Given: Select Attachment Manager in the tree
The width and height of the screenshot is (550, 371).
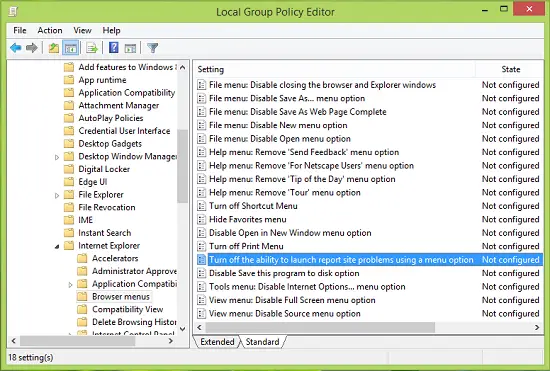Looking at the screenshot, I should pos(119,105).
